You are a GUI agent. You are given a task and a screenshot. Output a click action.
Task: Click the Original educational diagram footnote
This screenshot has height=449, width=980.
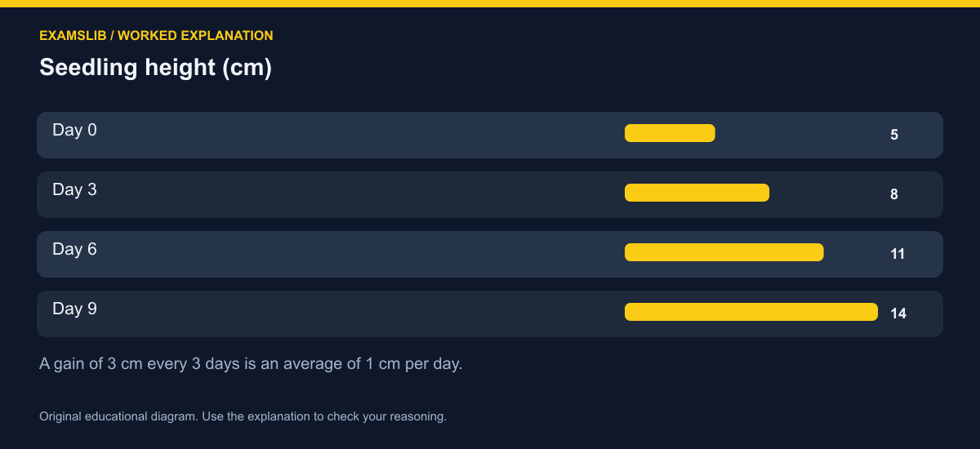tap(243, 416)
